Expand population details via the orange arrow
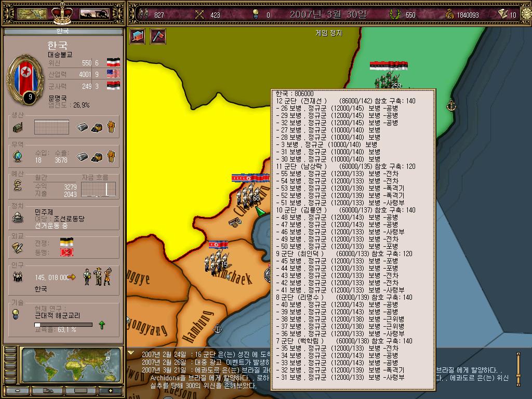532x399 pixels. coord(72,277)
